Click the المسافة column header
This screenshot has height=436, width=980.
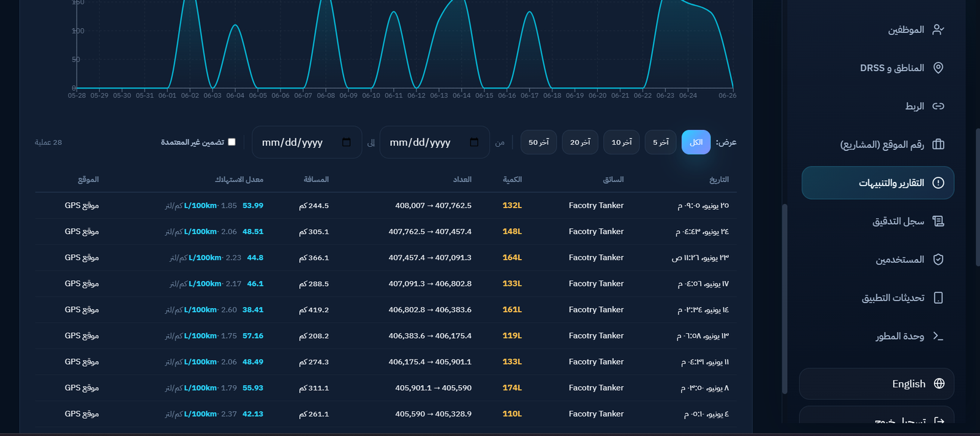click(316, 179)
